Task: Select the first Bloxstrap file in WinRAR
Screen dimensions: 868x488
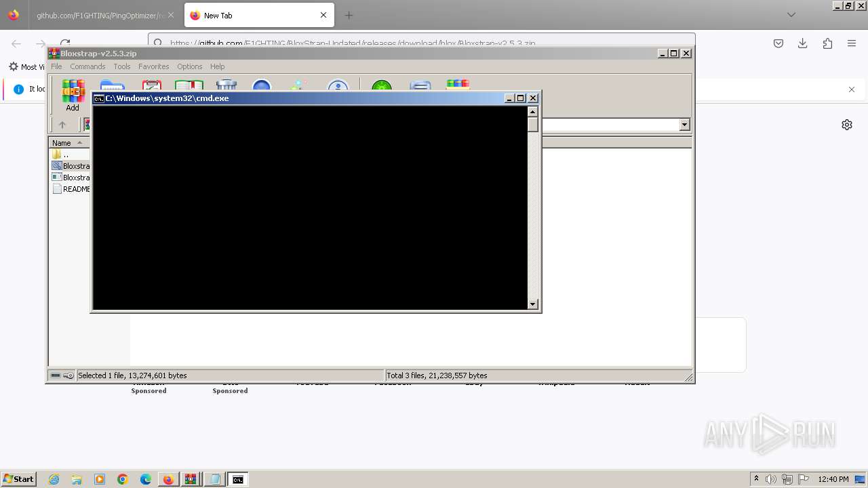Action: click(x=71, y=166)
